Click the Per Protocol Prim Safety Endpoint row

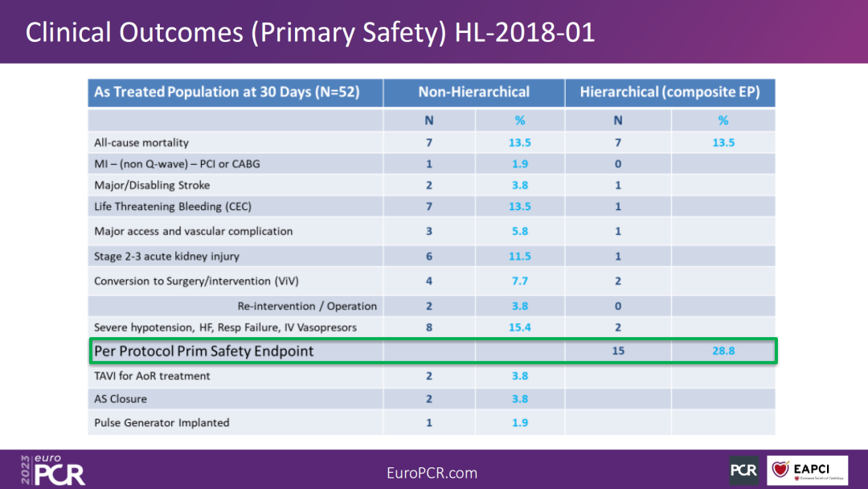433,351
